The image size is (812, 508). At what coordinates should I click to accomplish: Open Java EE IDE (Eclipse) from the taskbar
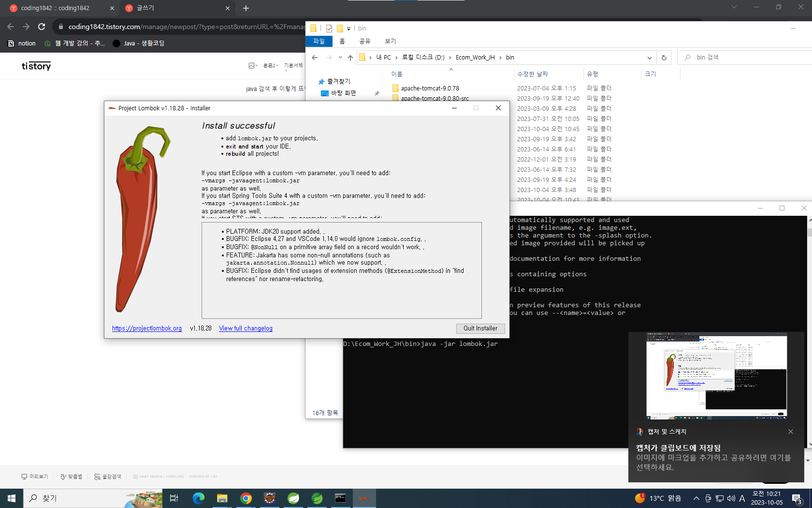tap(269, 498)
